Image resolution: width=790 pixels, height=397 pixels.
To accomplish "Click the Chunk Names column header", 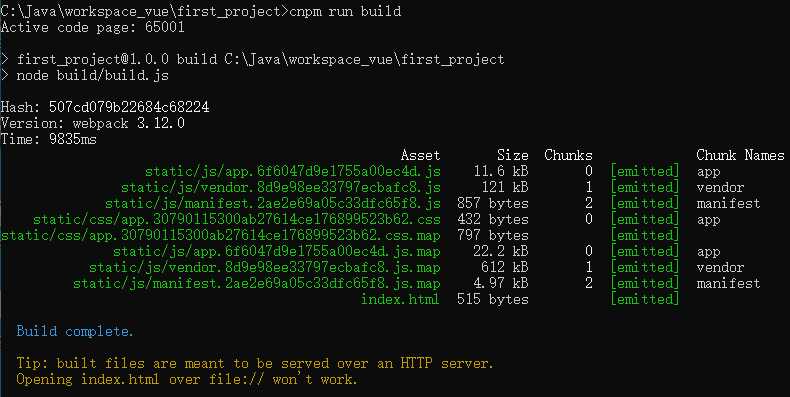I will pos(740,155).
